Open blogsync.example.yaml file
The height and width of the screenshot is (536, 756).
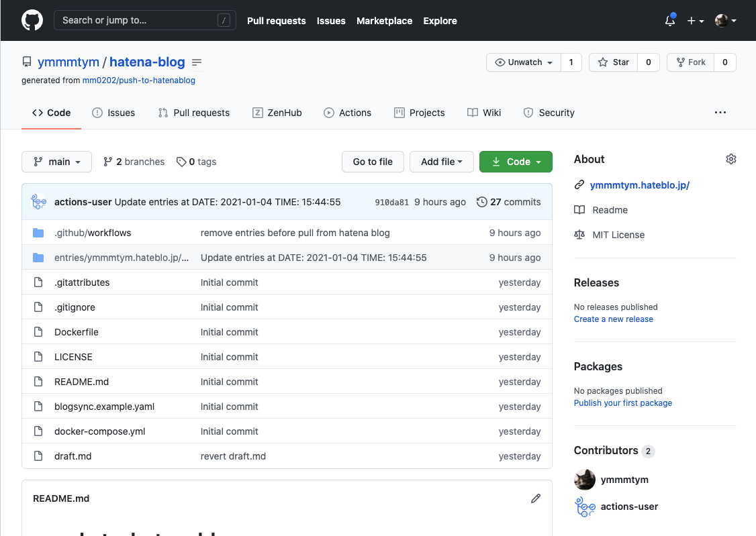tap(105, 407)
